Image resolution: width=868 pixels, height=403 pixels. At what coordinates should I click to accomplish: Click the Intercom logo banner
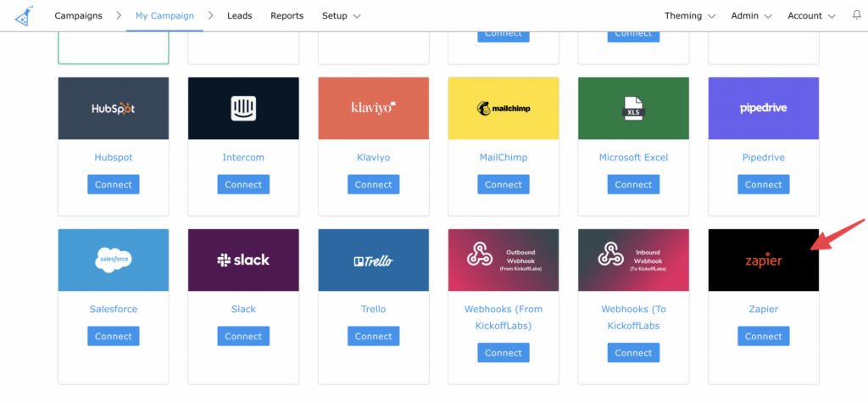(243, 108)
